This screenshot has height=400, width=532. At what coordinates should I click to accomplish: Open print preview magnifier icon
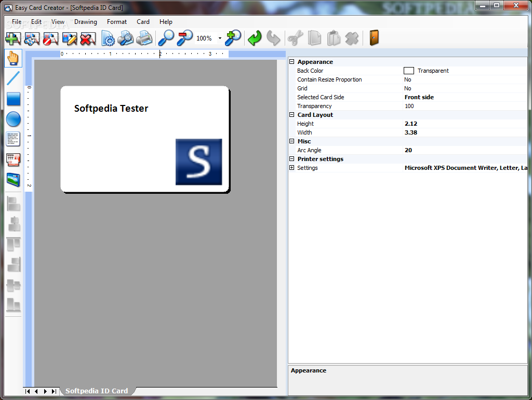(126, 38)
